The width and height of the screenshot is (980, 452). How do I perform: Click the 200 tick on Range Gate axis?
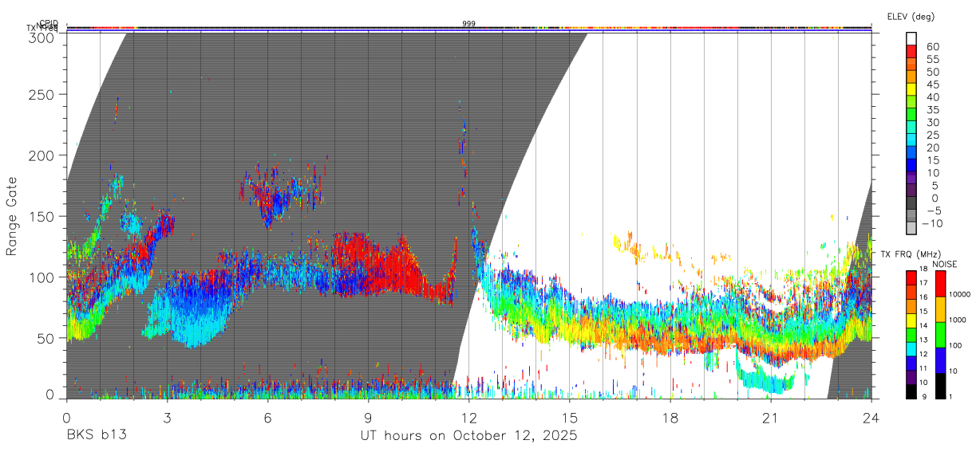pyautogui.click(x=43, y=155)
